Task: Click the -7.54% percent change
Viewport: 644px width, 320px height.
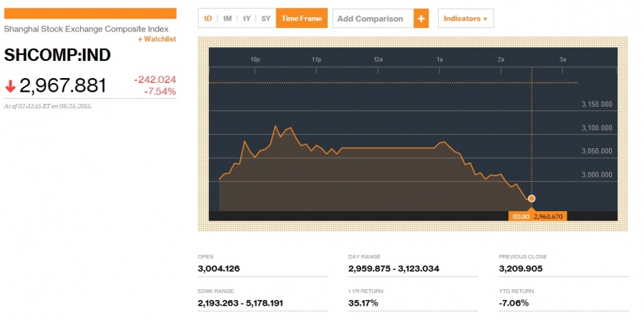Action: 160,91
